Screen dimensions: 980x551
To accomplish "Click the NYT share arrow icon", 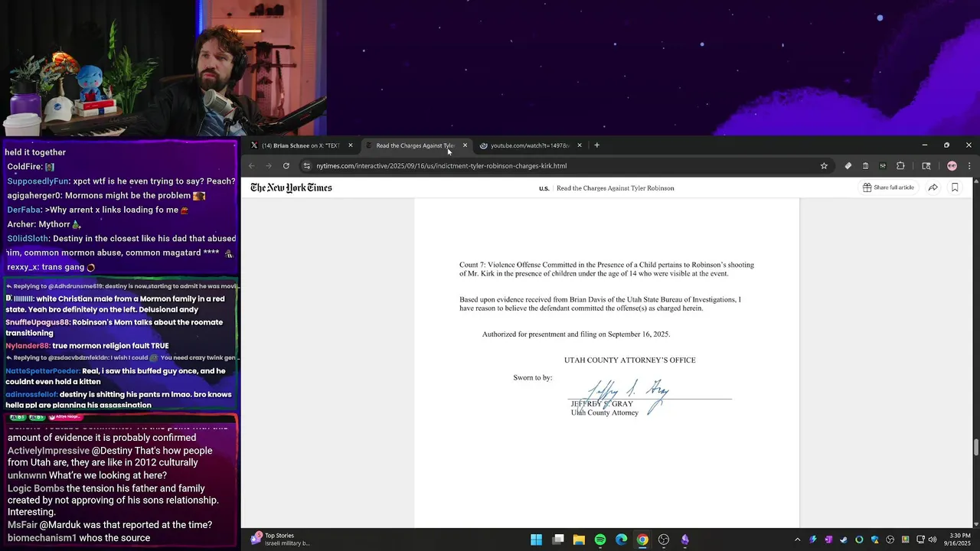I will click(x=933, y=187).
